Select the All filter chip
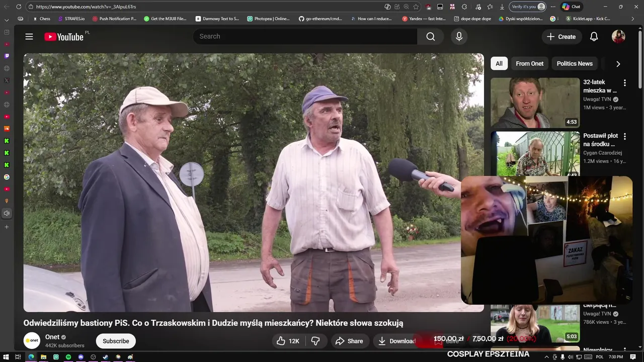Screen dimensions: 644x362 499,64
